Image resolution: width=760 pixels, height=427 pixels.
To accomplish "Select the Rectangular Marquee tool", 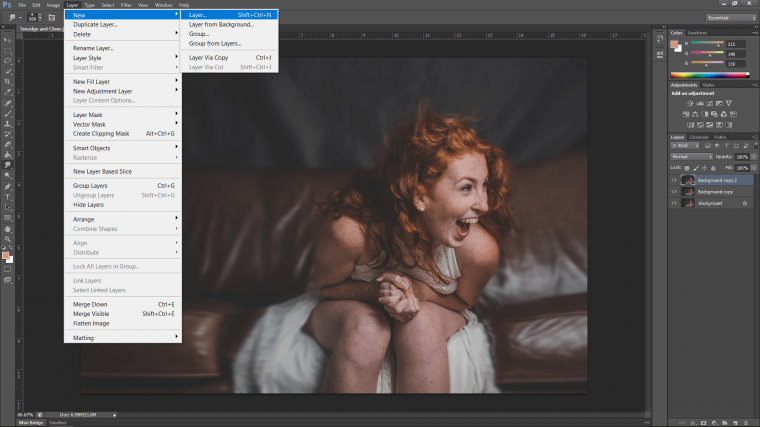I will pyautogui.click(x=7, y=50).
